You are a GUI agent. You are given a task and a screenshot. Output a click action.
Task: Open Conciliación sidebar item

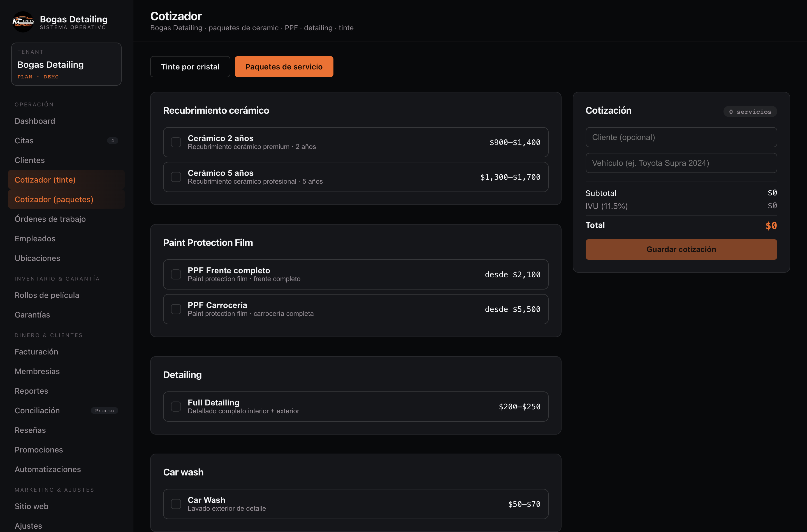coord(66,410)
